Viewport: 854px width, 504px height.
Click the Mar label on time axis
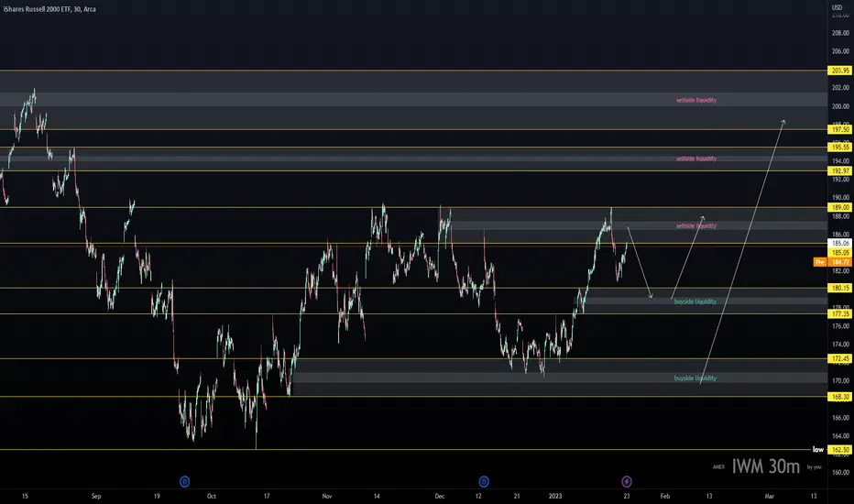pyautogui.click(x=769, y=496)
